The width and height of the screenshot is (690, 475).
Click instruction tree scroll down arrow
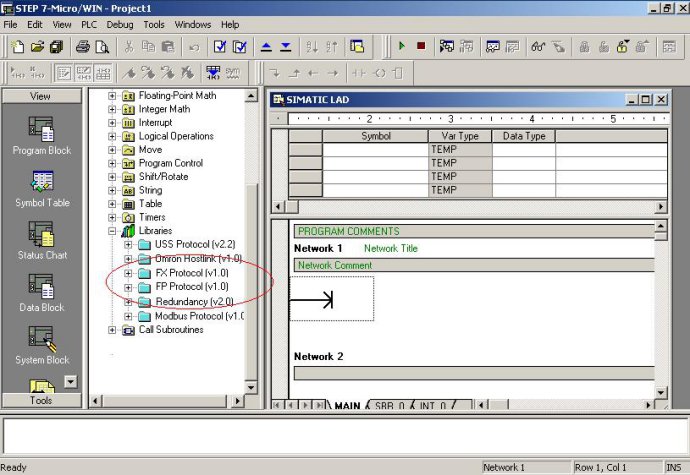(251, 387)
